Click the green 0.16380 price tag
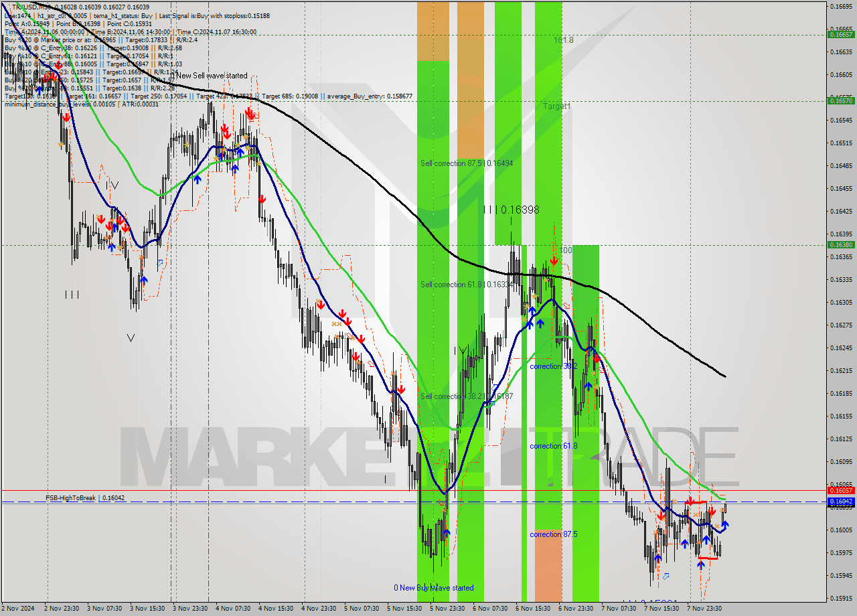 (x=841, y=244)
